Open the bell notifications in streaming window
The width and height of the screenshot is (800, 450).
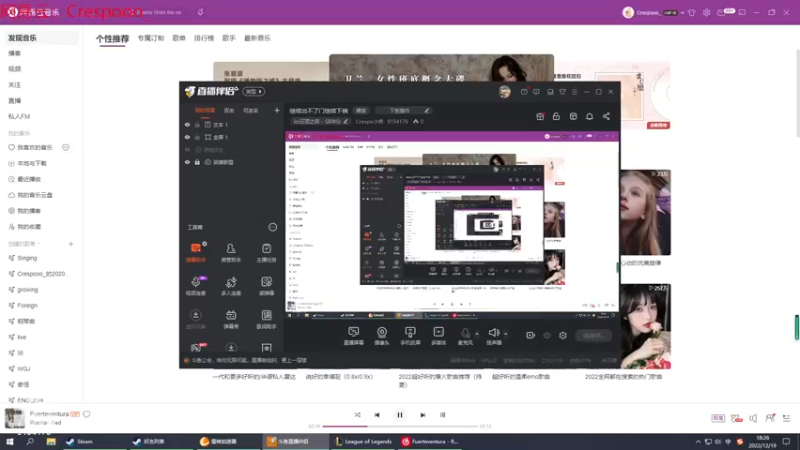(x=589, y=116)
